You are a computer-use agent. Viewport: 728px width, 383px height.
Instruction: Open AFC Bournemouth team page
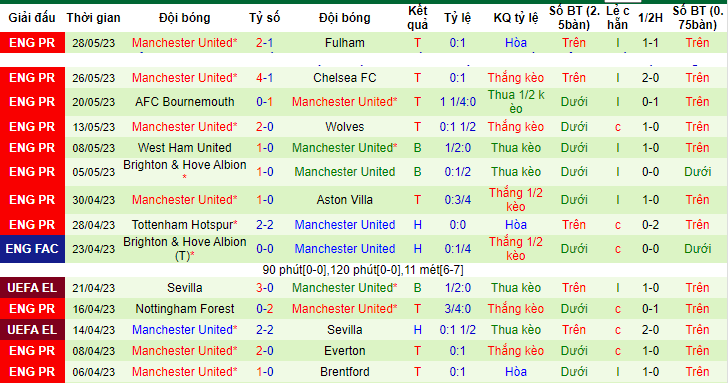click(185, 102)
